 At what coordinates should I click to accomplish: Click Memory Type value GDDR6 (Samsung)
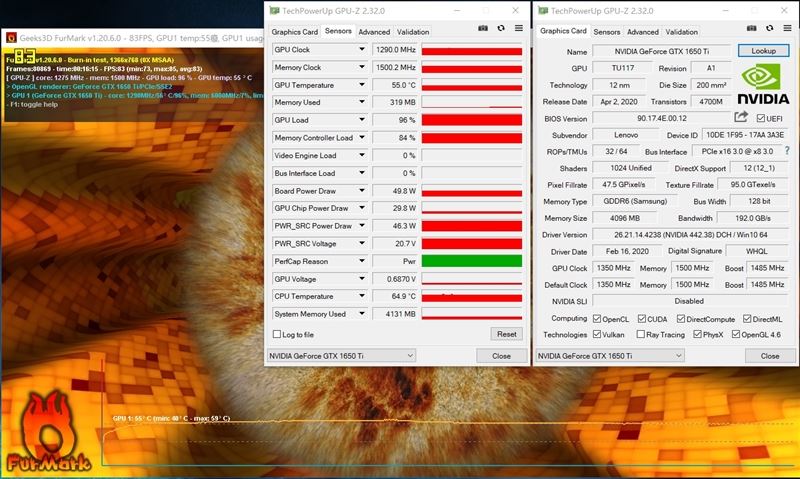click(635, 201)
